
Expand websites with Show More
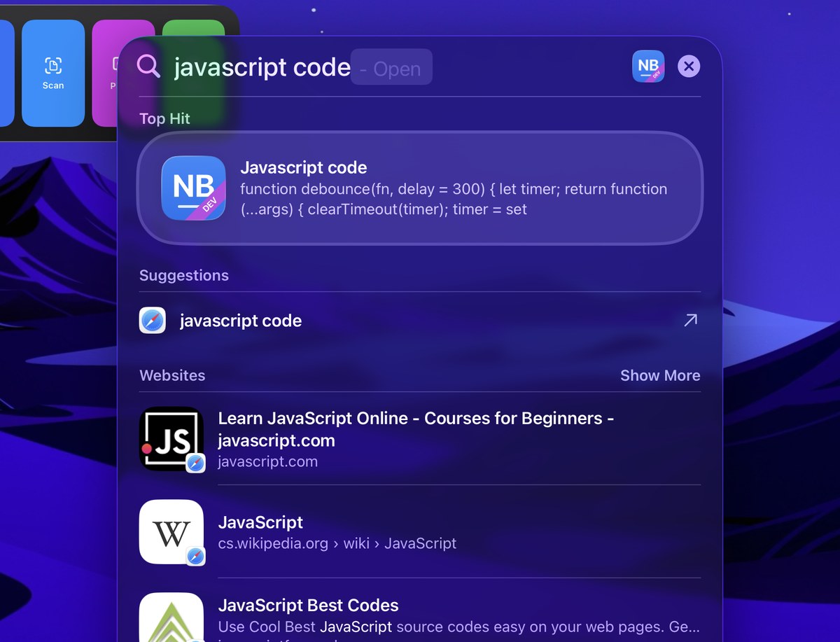tap(660, 375)
